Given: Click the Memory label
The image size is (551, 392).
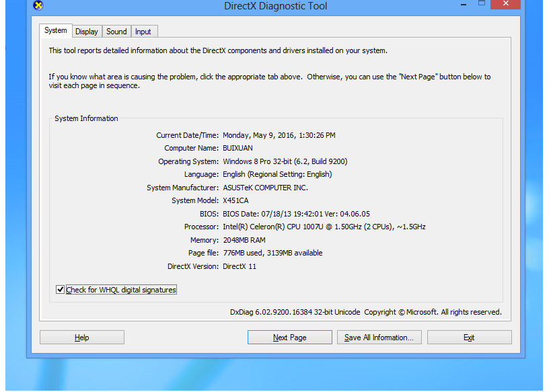Looking at the screenshot, I should 205,240.
